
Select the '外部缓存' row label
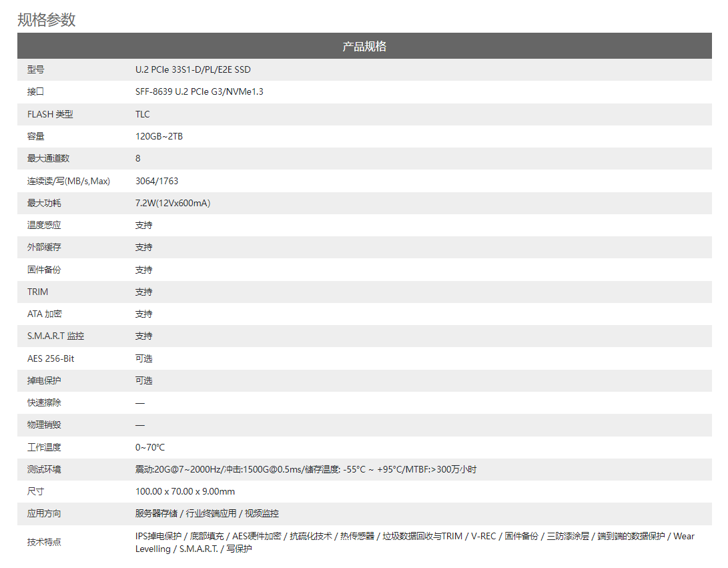tap(44, 247)
